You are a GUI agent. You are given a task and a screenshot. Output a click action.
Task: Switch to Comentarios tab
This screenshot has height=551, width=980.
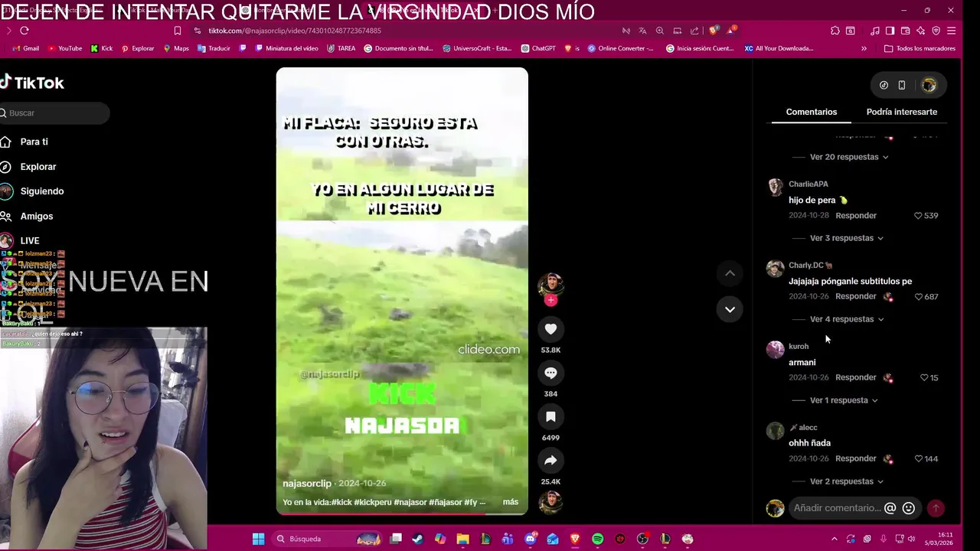[811, 112]
